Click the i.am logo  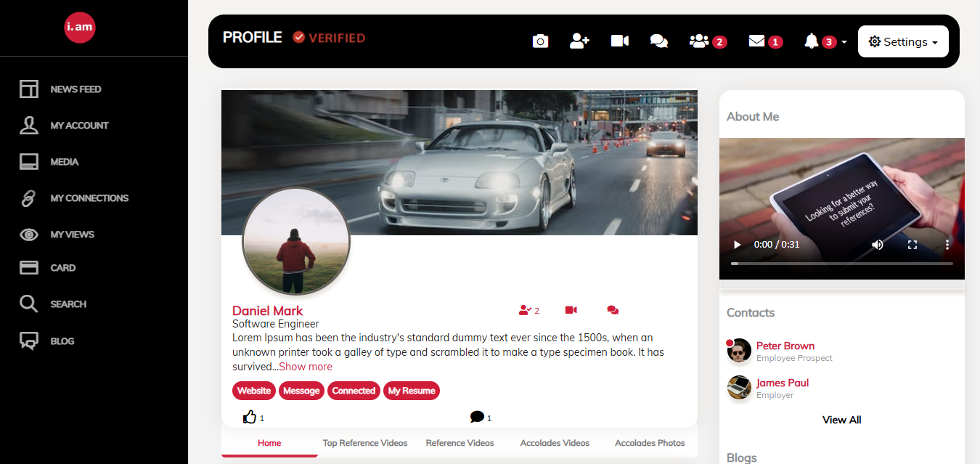click(x=80, y=28)
